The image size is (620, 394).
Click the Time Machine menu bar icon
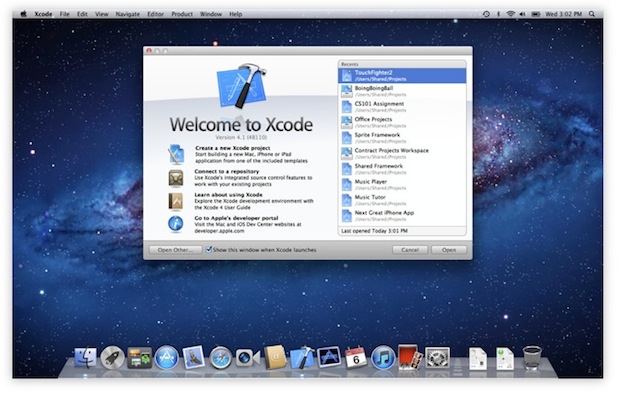(486, 14)
